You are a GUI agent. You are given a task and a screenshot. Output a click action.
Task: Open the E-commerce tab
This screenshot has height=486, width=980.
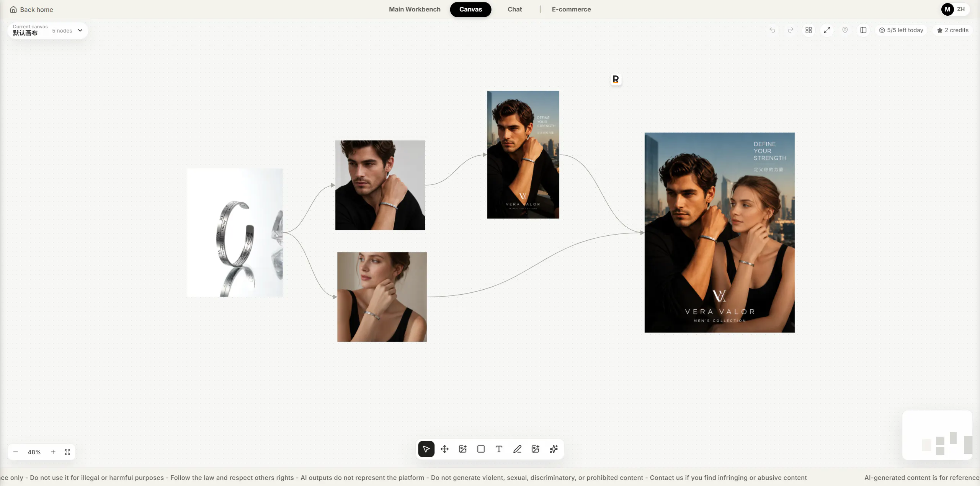coord(571,10)
